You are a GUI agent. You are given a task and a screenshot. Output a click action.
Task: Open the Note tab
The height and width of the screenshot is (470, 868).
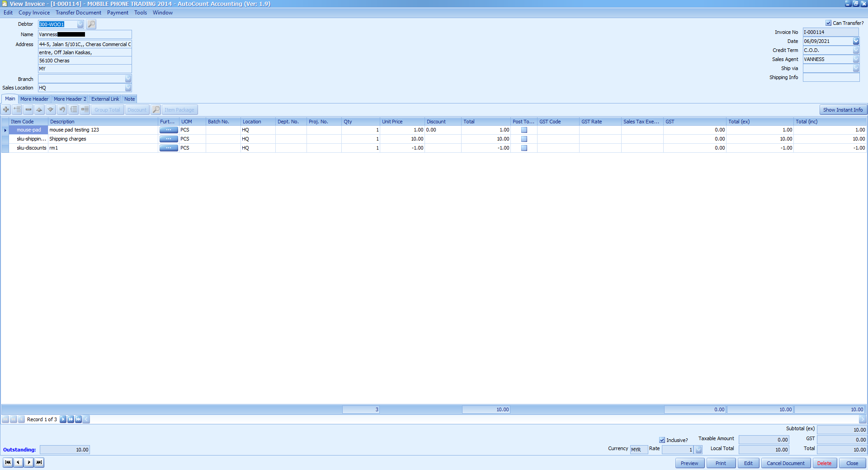pos(130,99)
